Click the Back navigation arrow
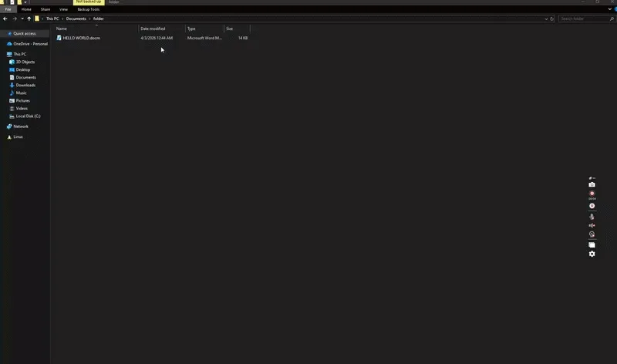The width and height of the screenshot is (617, 364). (5, 19)
